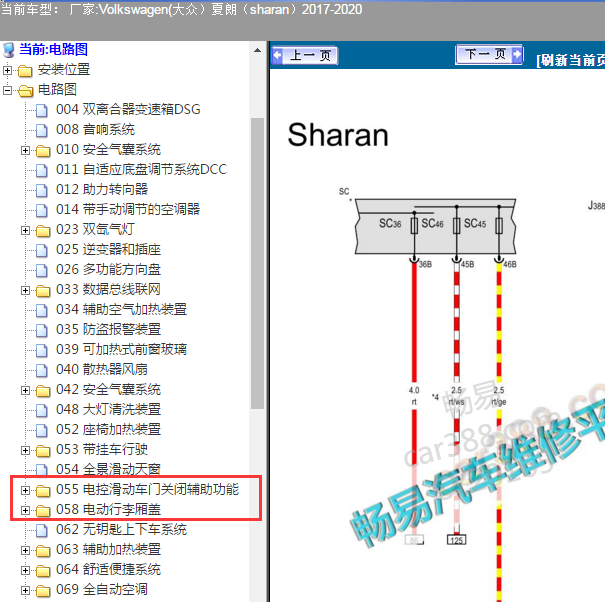Screen dimensions: 605x602
Task: Open 014 带手动调节的空调器 document
Action: [128, 210]
